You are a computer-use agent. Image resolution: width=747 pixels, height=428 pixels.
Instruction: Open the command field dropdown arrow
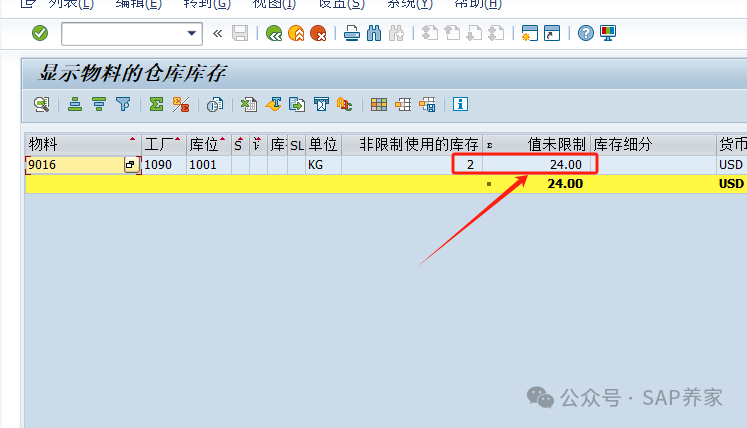pyautogui.click(x=192, y=33)
